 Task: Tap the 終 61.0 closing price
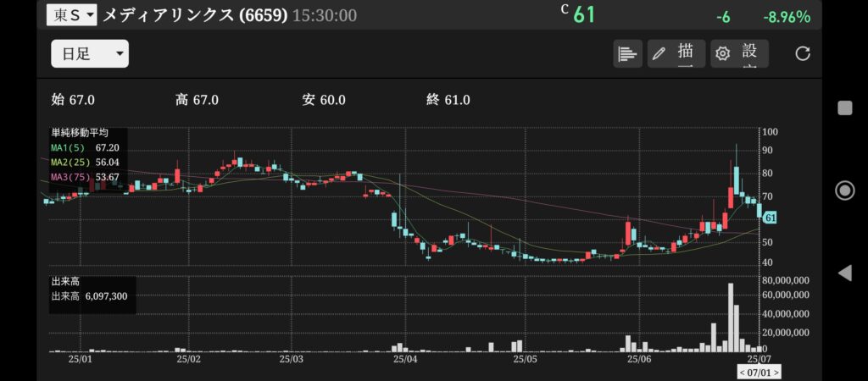pyautogui.click(x=448, y=100)
